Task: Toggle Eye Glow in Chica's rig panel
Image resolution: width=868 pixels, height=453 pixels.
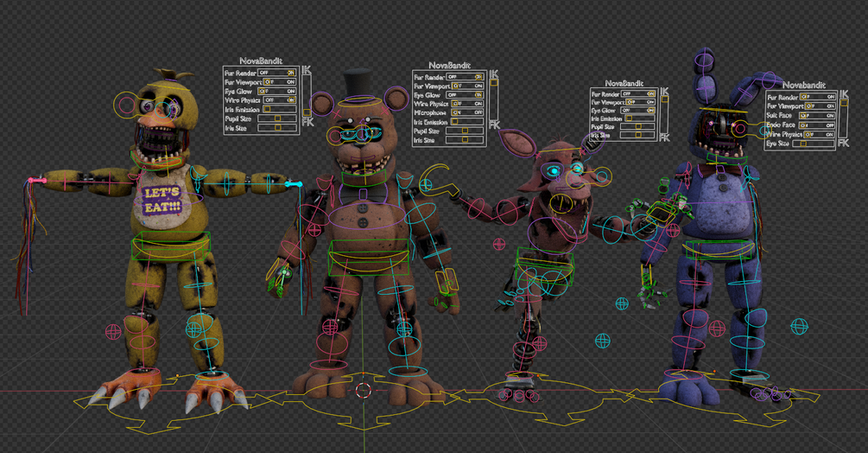Action: (276, 91)
